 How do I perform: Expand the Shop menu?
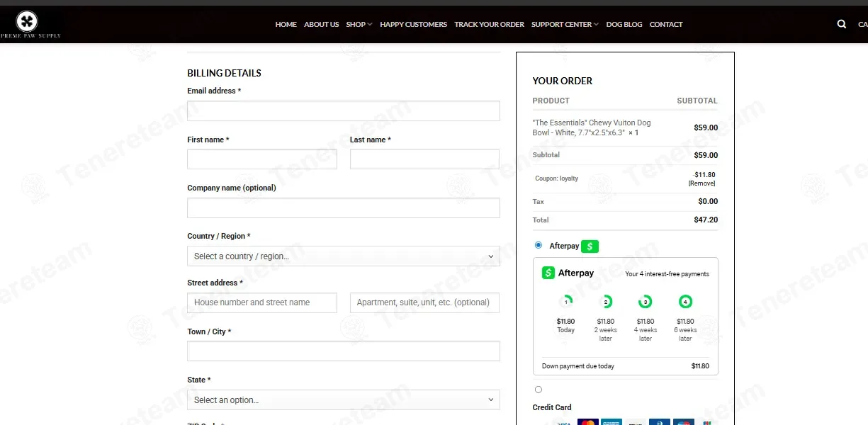click(x=359, y=24)
